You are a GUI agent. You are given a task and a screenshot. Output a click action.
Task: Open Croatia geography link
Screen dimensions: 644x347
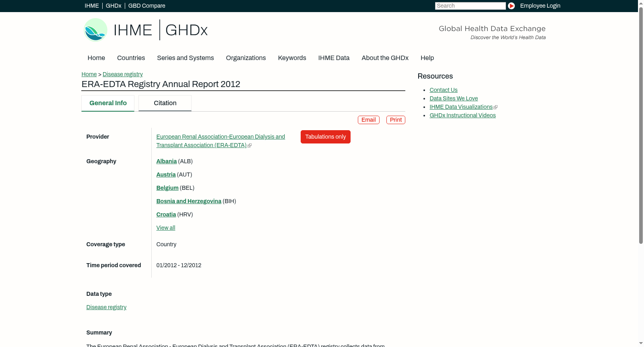(x=166, y=214)
